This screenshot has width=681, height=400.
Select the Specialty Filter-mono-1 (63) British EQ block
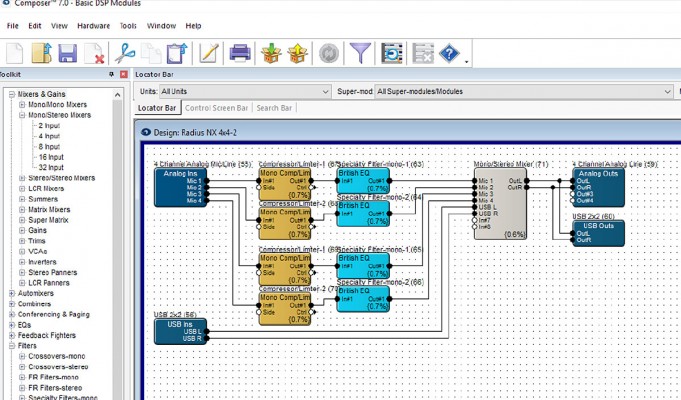point(363,181)
